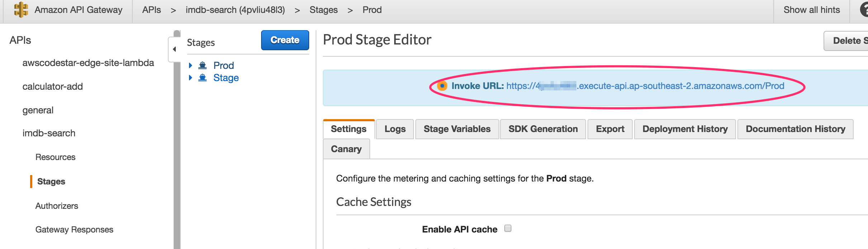Open Resources under imdb-search

tap(55, 157)
